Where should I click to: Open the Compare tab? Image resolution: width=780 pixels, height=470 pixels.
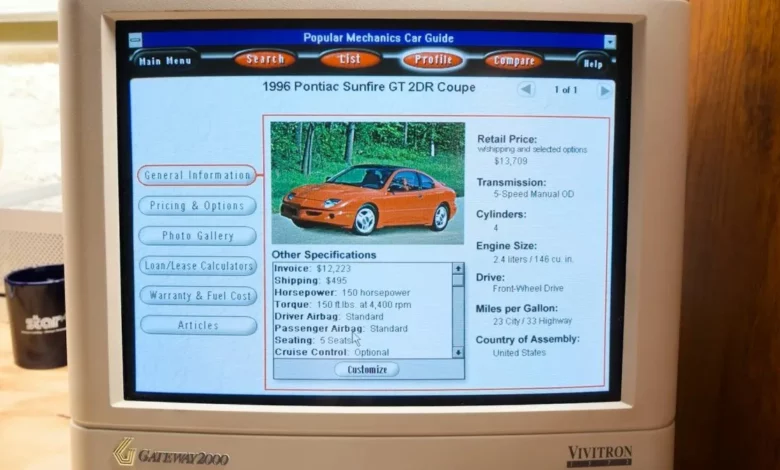[513, 61]
